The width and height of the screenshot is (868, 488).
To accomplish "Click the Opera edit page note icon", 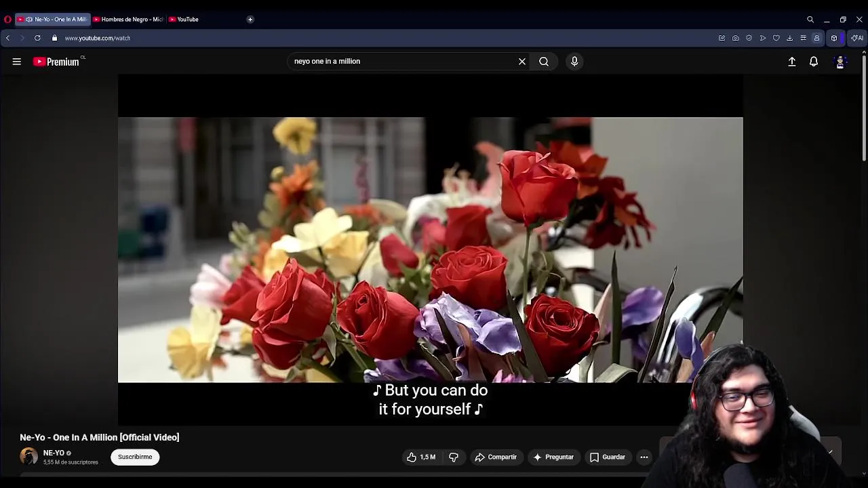I will coord(722,38).
